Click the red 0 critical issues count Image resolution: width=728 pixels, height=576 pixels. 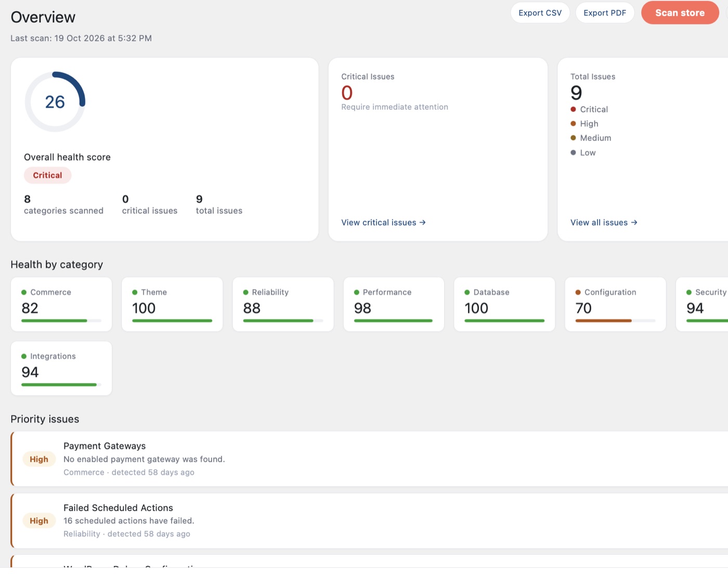click(x=347, y=93)
